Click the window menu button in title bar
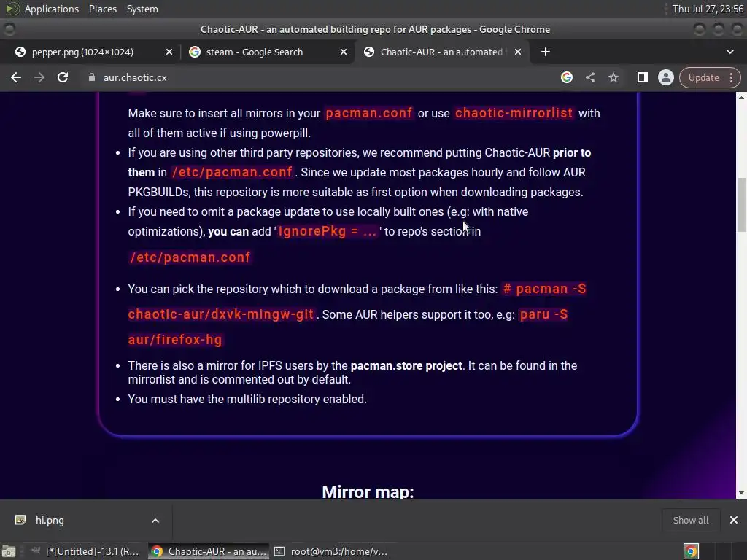The height and width of the screenshot is (560, 747). (x=9, y=29)
